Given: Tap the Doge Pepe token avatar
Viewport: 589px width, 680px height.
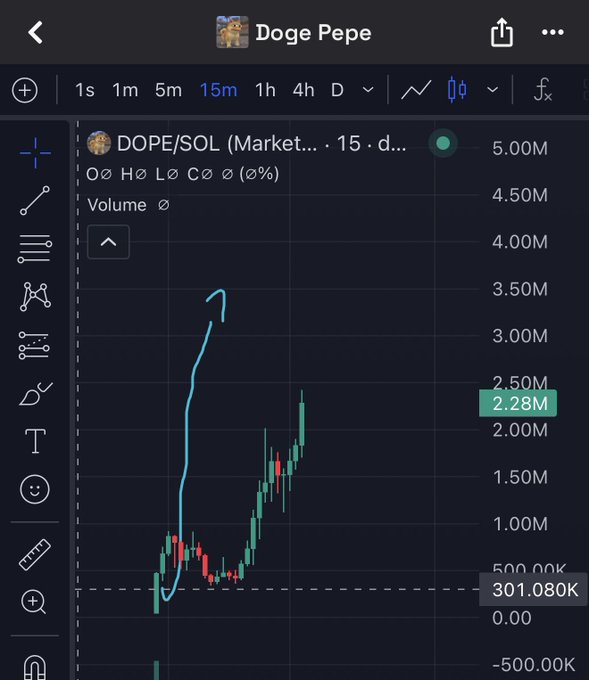Looking at the screenshot, I should [232, 33].
